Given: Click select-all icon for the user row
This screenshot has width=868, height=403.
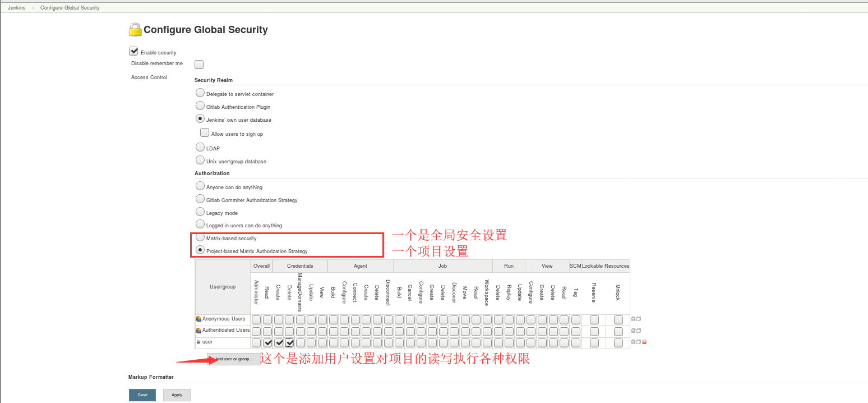Looking at the screenshot, I should [633, 342].
